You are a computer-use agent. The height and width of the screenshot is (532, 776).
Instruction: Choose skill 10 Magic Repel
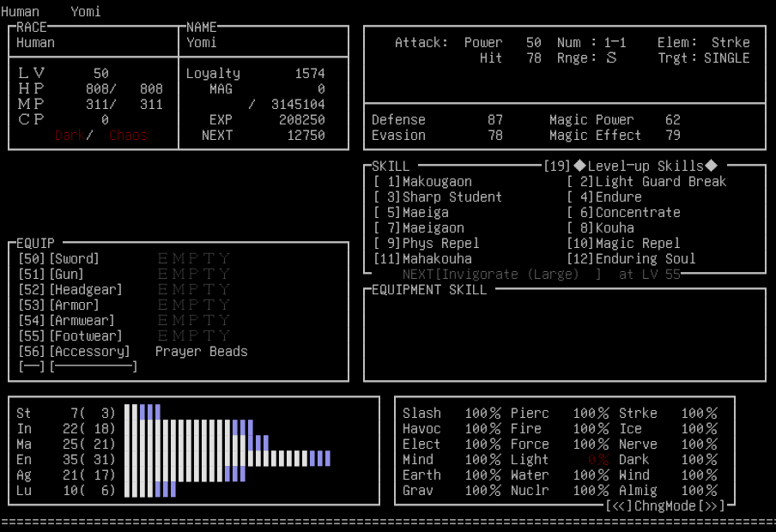click(623, 243)
